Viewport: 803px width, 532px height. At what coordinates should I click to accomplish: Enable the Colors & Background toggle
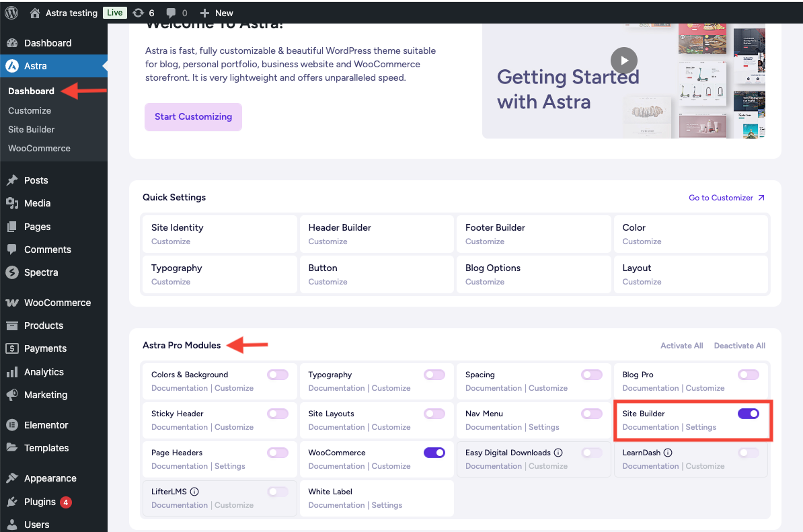(x=277, y=375)
